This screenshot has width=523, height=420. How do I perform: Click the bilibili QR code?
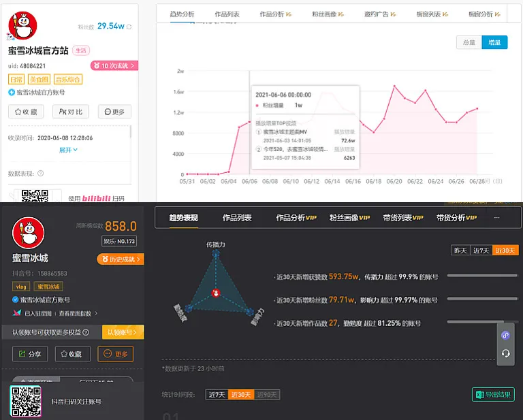(x=35, y=196)
